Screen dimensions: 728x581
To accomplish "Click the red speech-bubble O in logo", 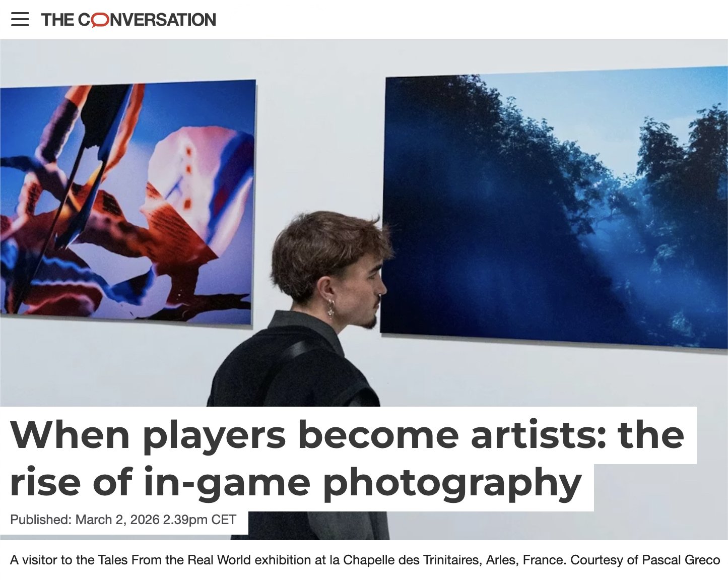I will pyautogui.click(x=100, y=20).
